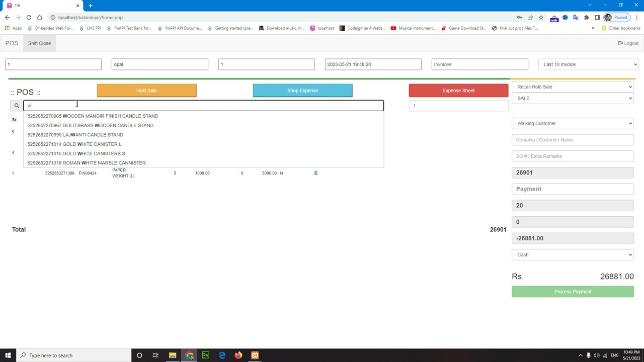Click the SO # / Extra Remarks field

(x=573, y=156)
